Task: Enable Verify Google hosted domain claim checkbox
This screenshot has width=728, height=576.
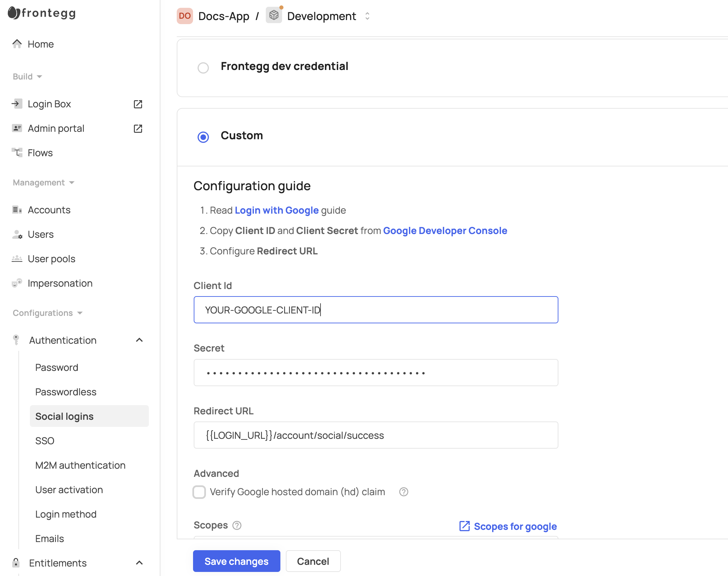Action: pyautogui.click(x=199, y=492)
